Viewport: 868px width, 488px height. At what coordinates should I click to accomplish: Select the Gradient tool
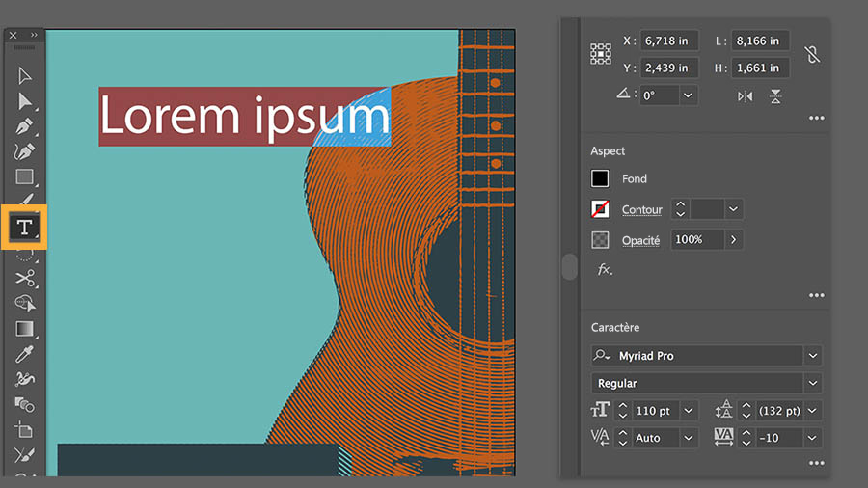pos(24,329)
